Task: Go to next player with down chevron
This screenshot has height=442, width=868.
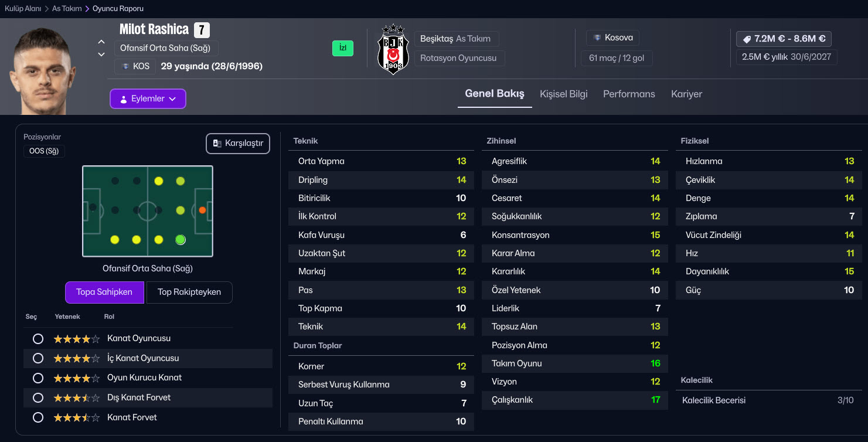Action: click(101, 55)
